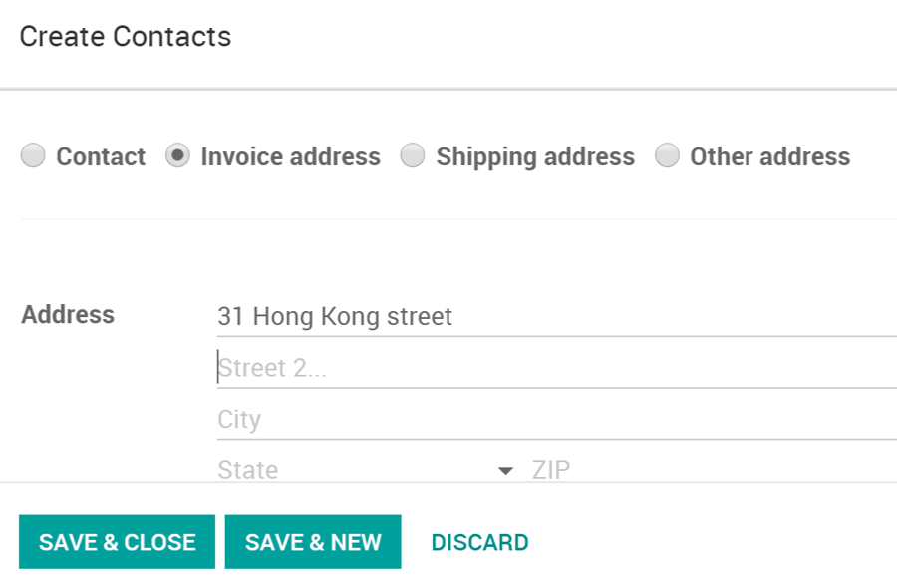
Task: Click the Create Contacts dialog title
Action: pyautogui.click(x=124, y=36)
